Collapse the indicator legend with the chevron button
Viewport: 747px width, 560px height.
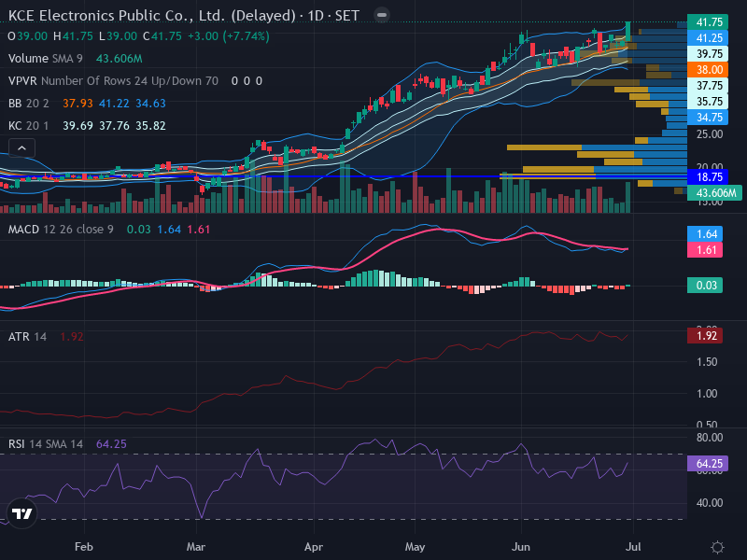click(21, 148)
